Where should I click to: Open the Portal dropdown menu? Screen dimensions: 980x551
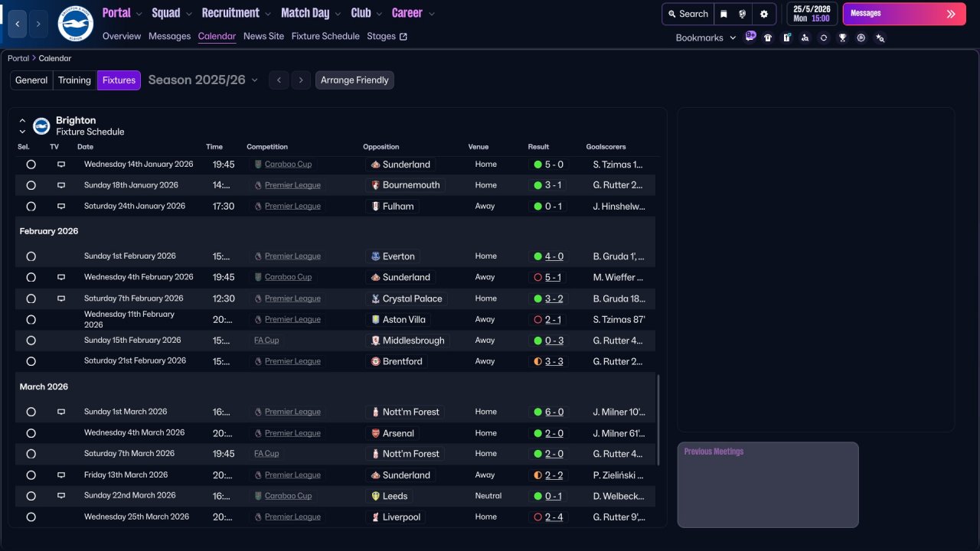tap(122, 13)
